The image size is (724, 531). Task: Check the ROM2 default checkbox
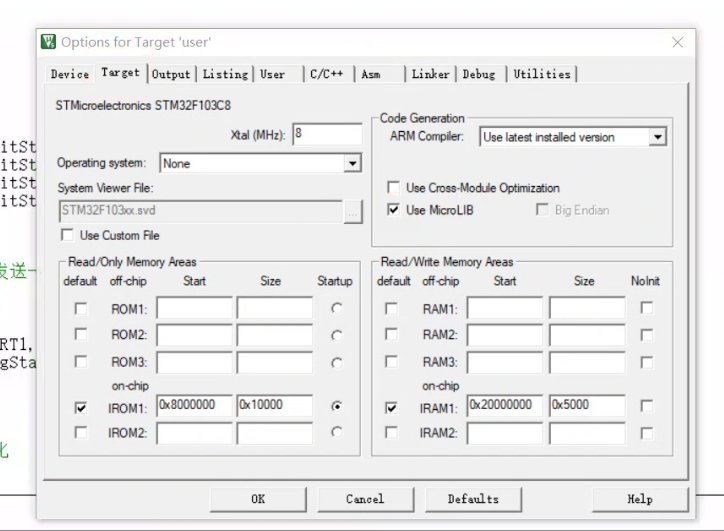coord(81,334)
